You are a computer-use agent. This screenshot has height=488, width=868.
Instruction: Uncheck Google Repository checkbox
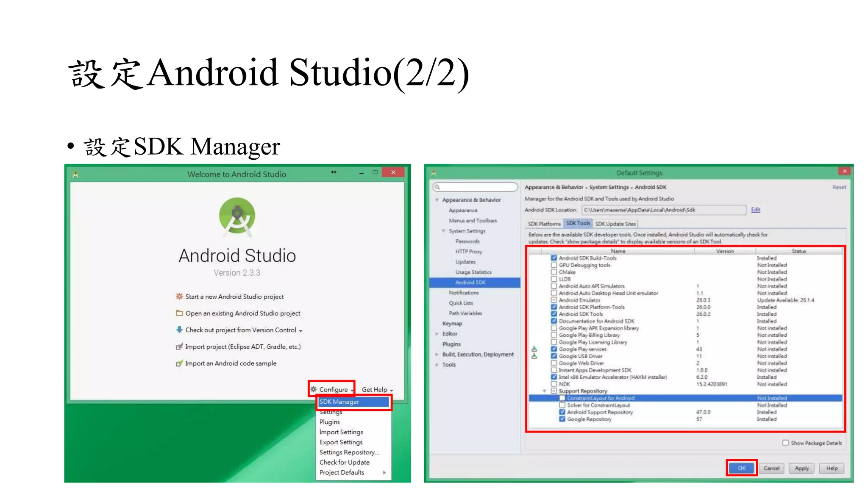pos(562,419)
